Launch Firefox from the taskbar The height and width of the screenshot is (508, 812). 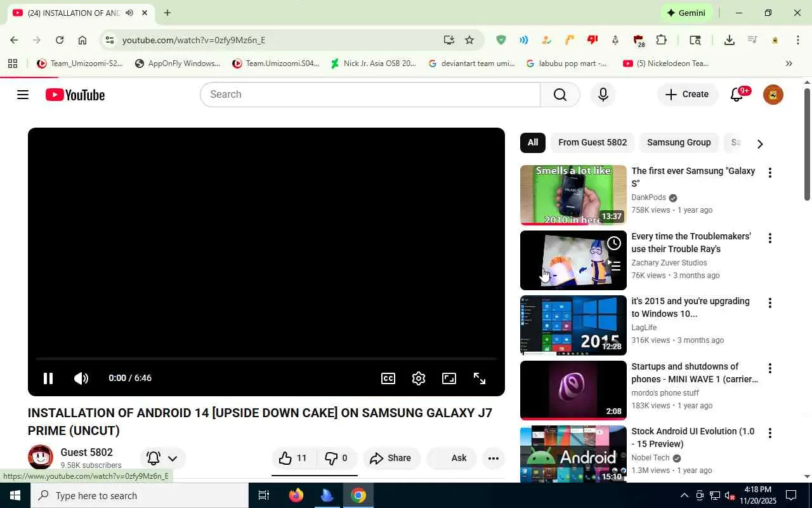point(296,495)
